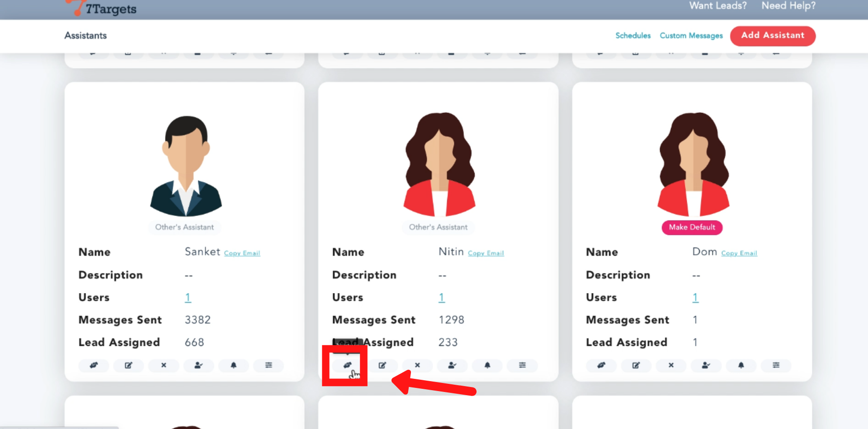Click Need Help? in the top bar
868x429 pixels.
(788, 6)
